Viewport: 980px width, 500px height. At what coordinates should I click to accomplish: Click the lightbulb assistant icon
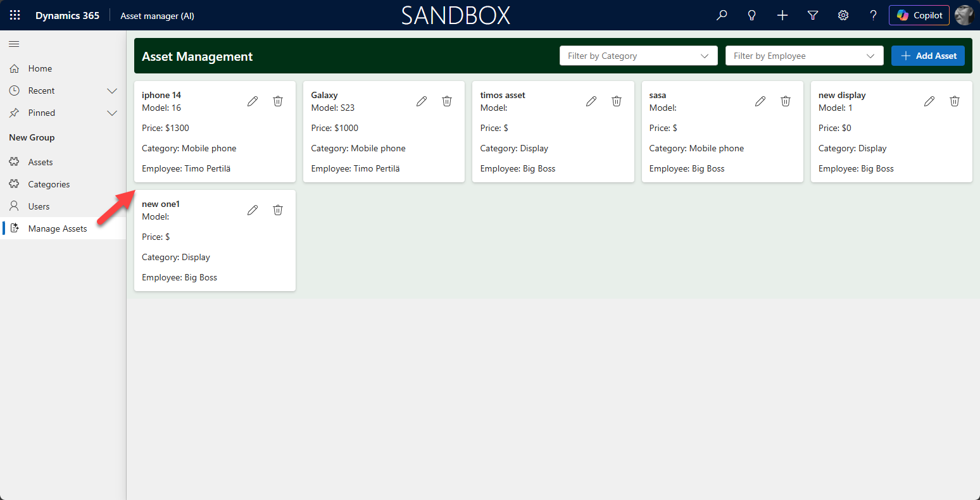[x=752, y=15]
